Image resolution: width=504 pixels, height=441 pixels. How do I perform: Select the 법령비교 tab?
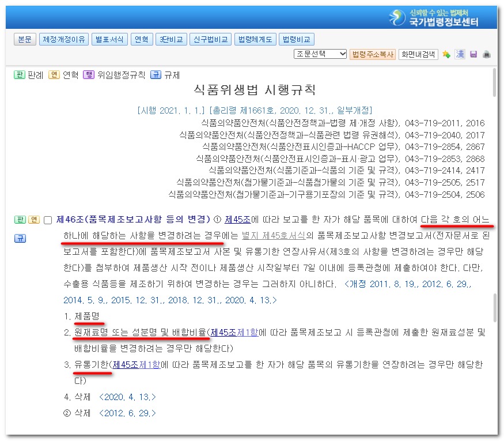coord(297,39)
